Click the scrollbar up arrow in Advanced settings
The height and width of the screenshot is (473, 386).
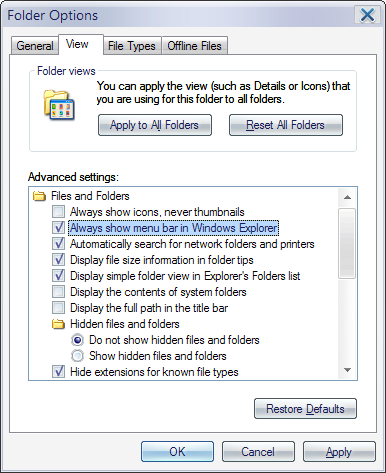pyautogui.click(x=347, y=197)
